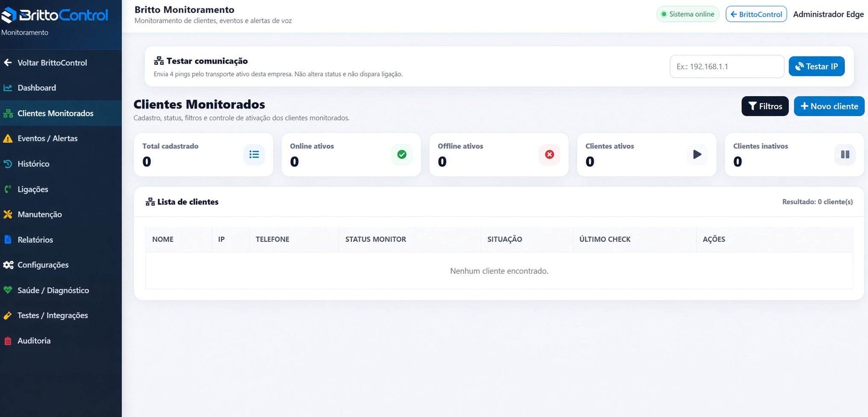Click the BrittoControl back button in header
This screenshot has height=417, width=868.
point(756,14)
